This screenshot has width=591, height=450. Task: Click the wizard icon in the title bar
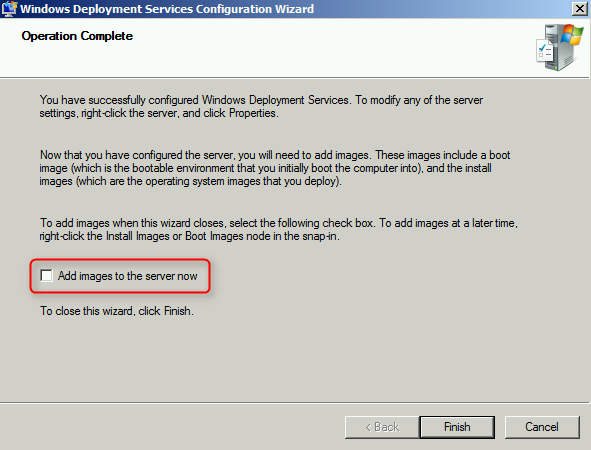[x=9, y=9]
